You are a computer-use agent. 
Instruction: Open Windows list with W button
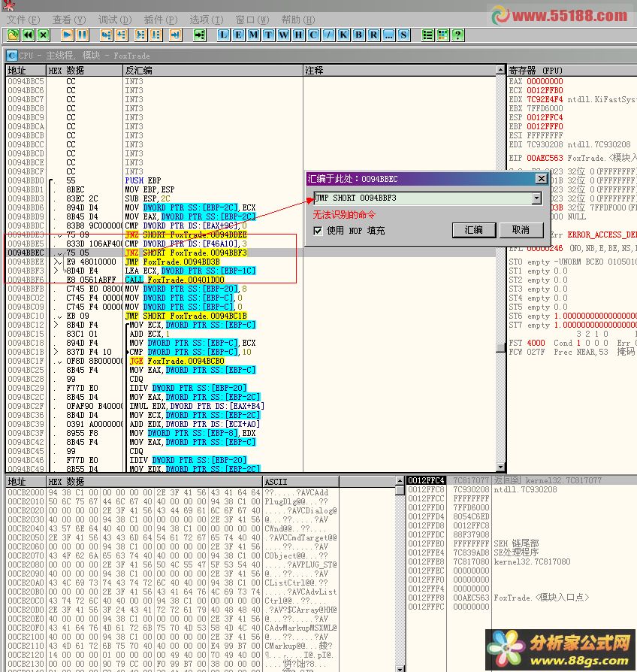pos(284,35)
